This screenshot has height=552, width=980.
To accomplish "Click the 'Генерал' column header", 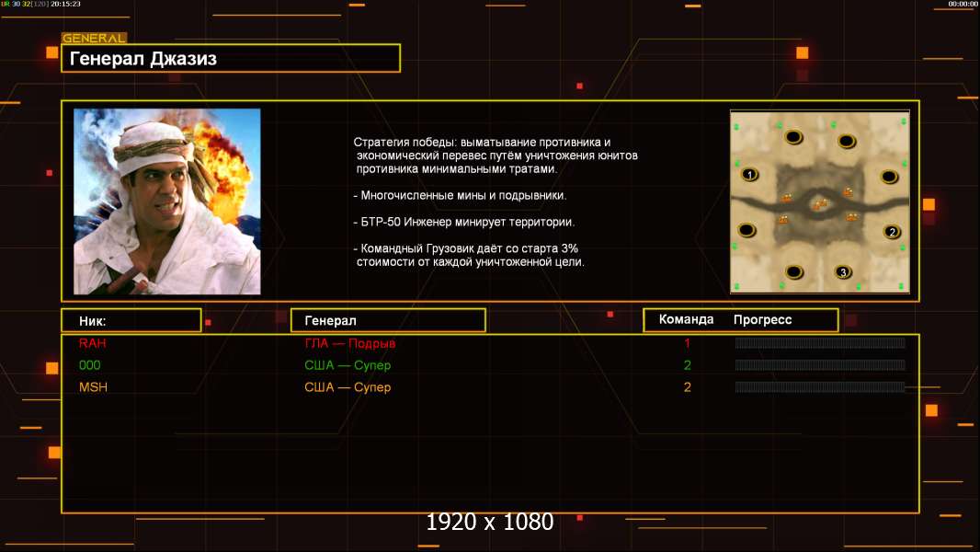I will (x=388, y=321).
